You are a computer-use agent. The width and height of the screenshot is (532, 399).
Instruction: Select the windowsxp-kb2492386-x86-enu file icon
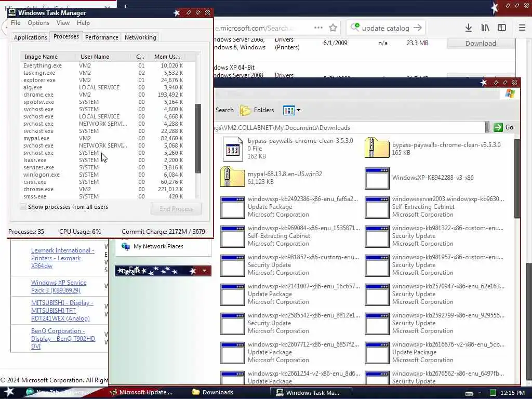(232, 207)
